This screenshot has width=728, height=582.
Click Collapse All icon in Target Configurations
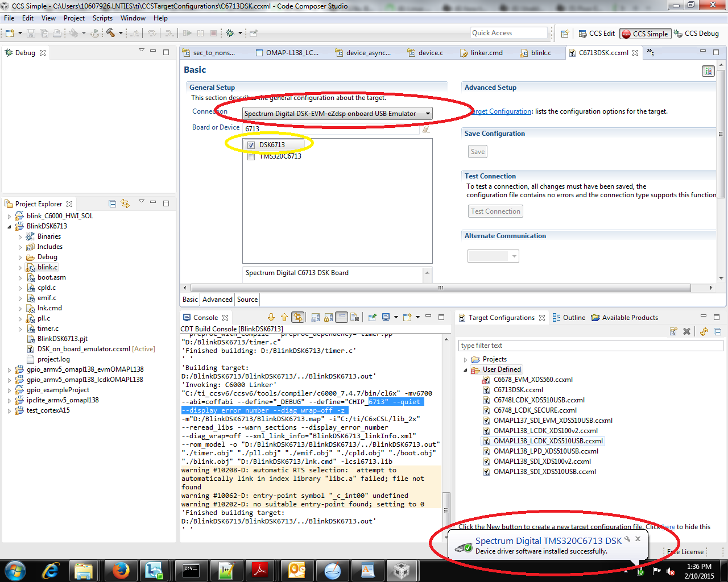(717, 331)
